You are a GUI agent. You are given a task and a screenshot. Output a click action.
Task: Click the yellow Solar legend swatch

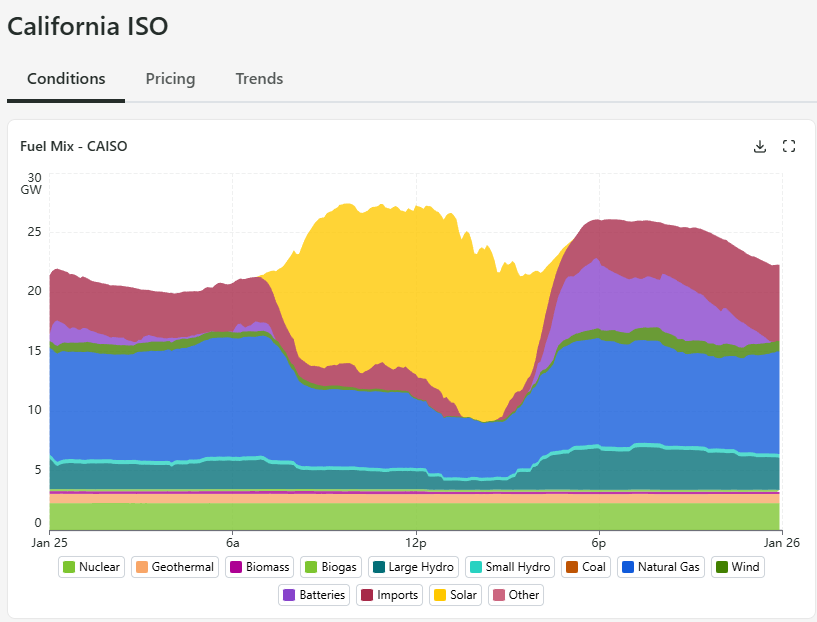coord(439,595)
